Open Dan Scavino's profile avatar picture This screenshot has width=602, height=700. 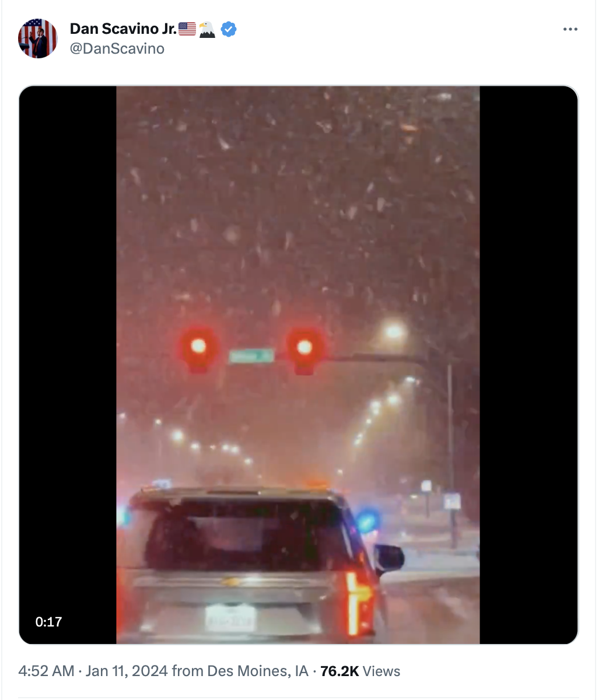(38, 38)
